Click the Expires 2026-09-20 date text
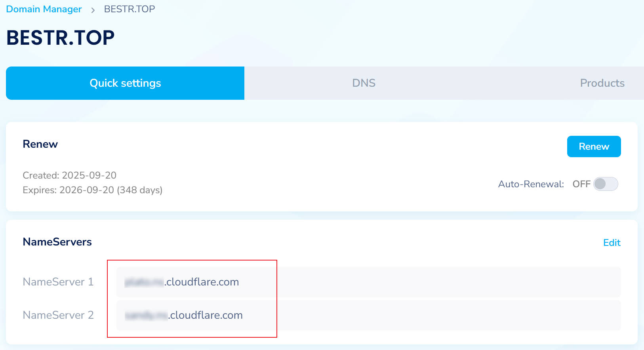This screenshot has height=350, width=644. pos(92,190)
